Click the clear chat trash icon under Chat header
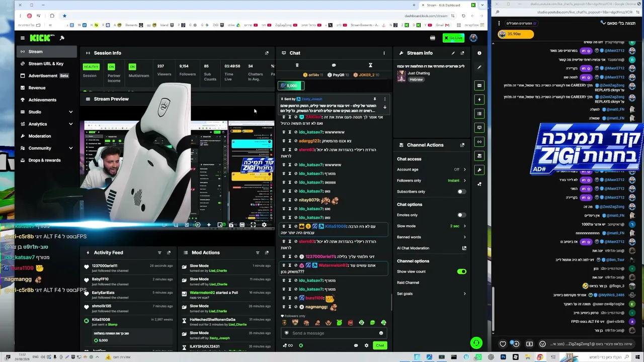This screenshot has height=362, width=644. (297, 65)
